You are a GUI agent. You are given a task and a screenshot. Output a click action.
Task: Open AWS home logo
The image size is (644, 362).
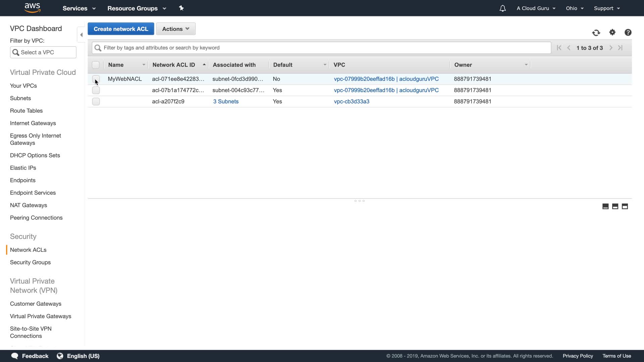coord(33,8)
